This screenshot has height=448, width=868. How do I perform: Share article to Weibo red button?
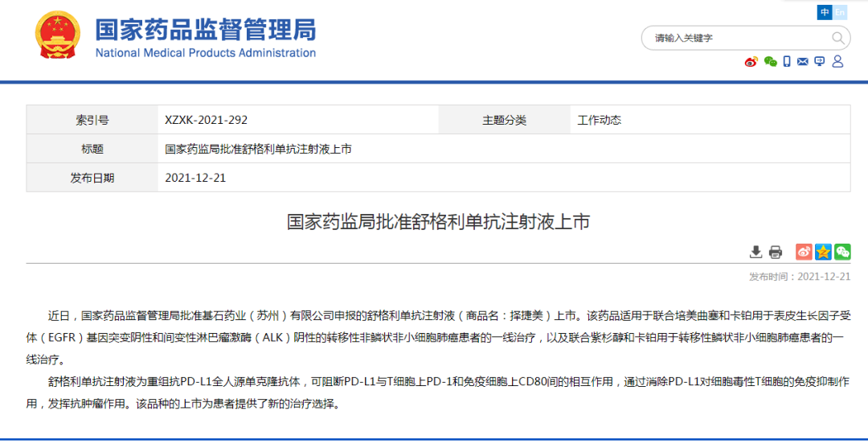[804, 252]
